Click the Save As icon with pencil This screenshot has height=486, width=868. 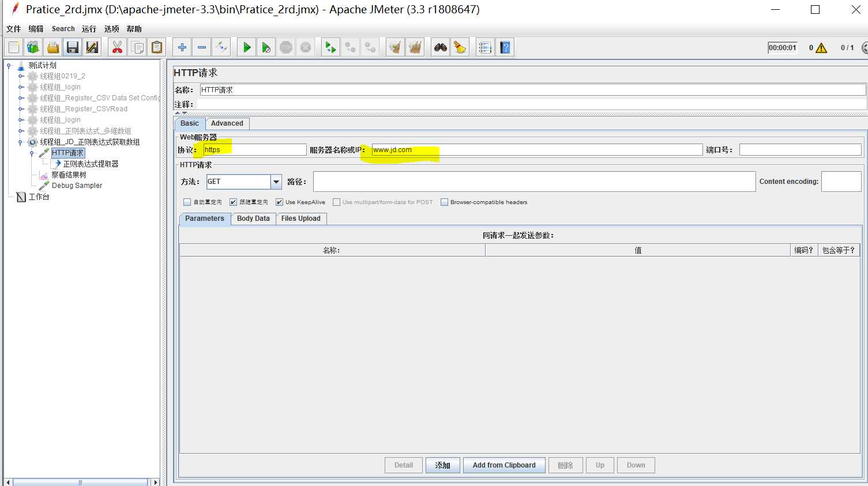coord(92,47)
